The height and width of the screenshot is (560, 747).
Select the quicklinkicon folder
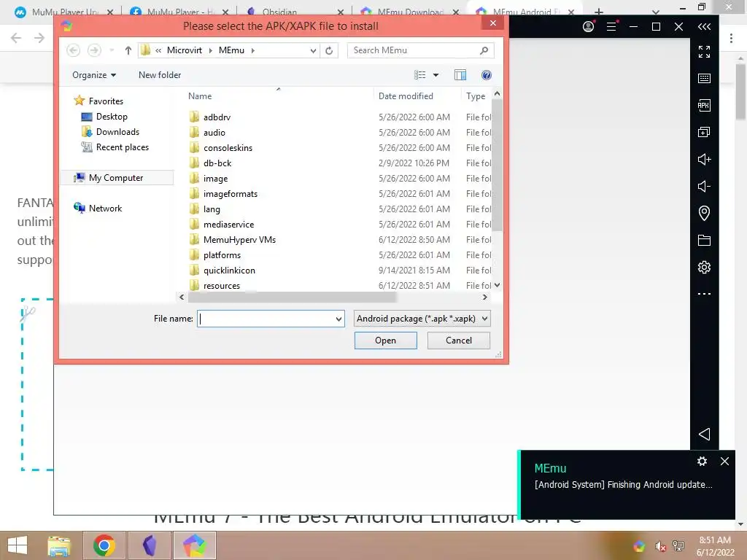(x=229, y=271)
